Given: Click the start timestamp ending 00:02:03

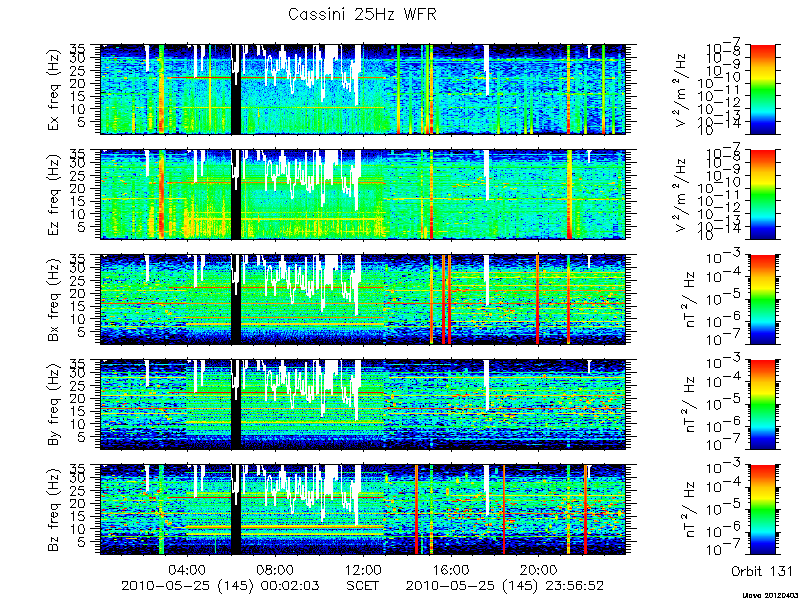Looking at the screenshot, I should (x=220, y=585).
